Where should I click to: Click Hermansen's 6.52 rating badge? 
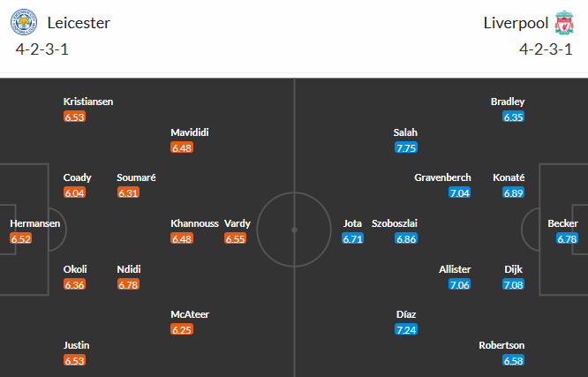point(20,238)
